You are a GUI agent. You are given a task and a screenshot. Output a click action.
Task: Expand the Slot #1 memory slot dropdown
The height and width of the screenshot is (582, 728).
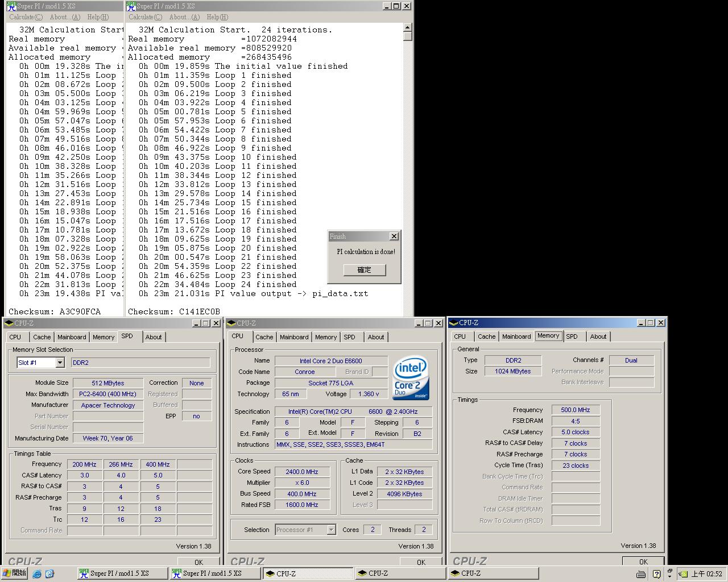tap(60, 363)
